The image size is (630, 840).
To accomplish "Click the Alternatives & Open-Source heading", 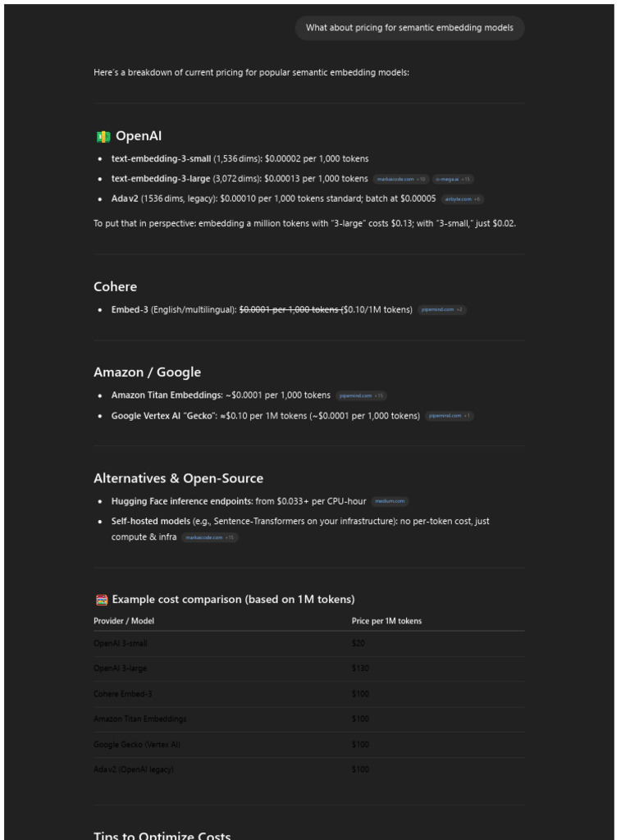I will [178, 478].
